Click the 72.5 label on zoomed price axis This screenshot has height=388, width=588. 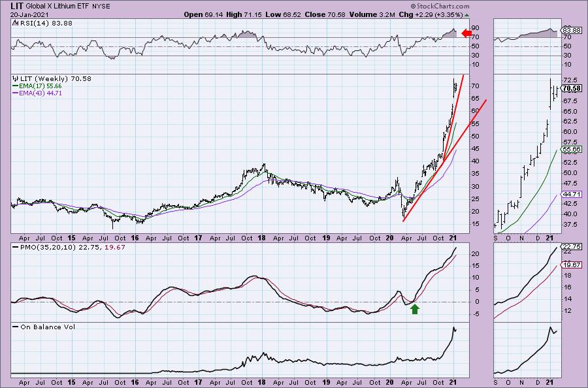570,80
